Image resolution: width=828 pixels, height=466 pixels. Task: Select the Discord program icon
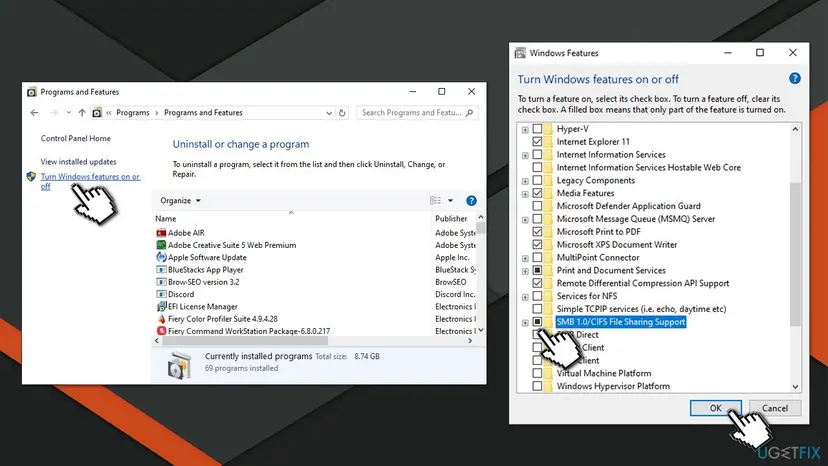[161, 294]
